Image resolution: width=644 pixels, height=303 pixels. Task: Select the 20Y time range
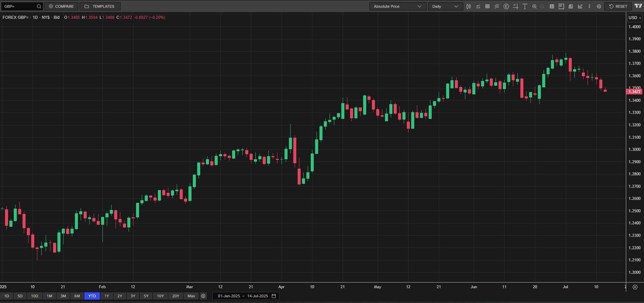tap(176, 296)
